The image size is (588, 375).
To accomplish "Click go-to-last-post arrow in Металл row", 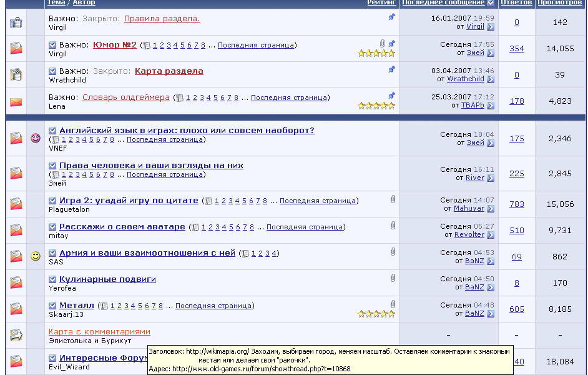I will point(491,314).
